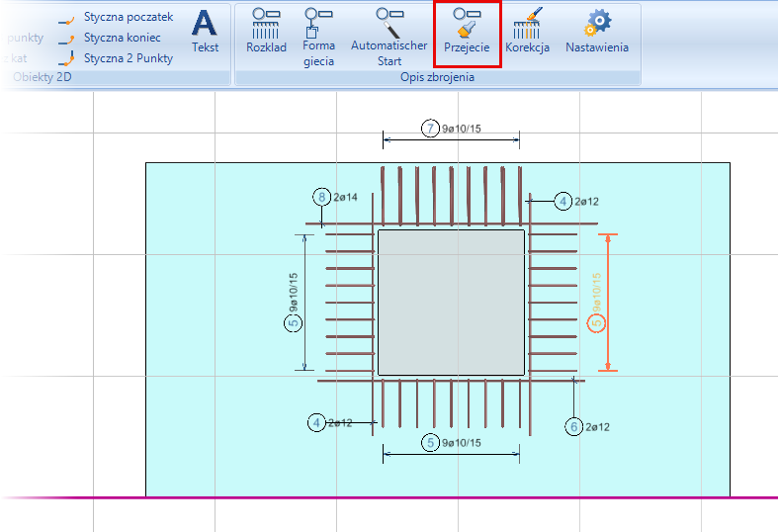
Task: Open the Korekcja correction tool
Action: [527, 32]
